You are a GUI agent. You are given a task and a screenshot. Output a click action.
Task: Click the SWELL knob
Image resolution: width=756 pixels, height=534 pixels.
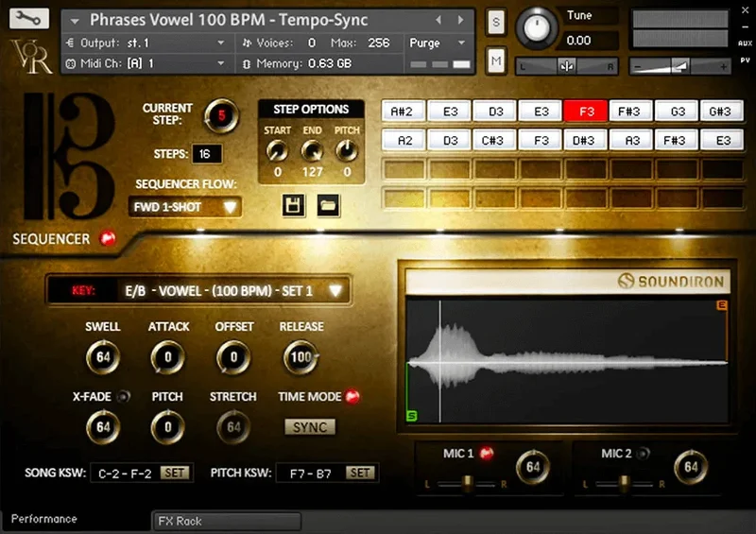tap(103, 357)
